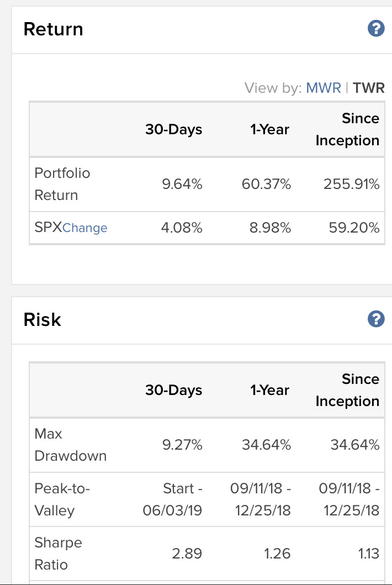Click the 1-Year column header in Return table
The width and height of the screenshot is (392, 585).
tap(269, 129)
